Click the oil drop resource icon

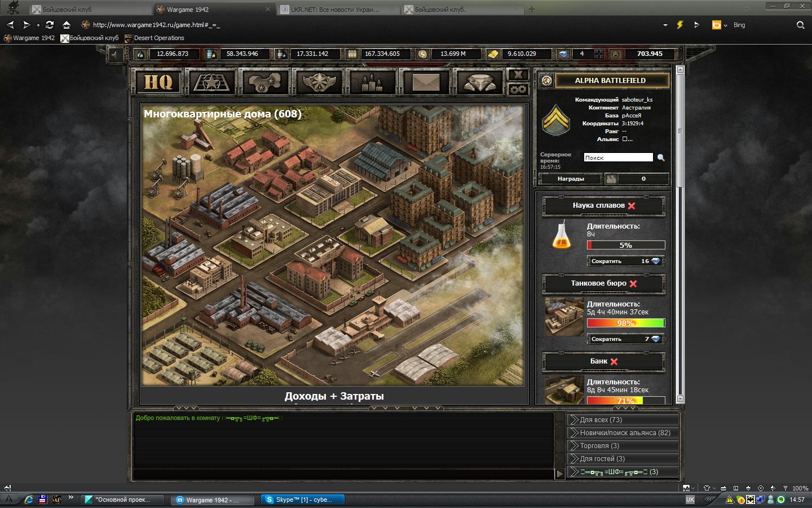point(140,54)
